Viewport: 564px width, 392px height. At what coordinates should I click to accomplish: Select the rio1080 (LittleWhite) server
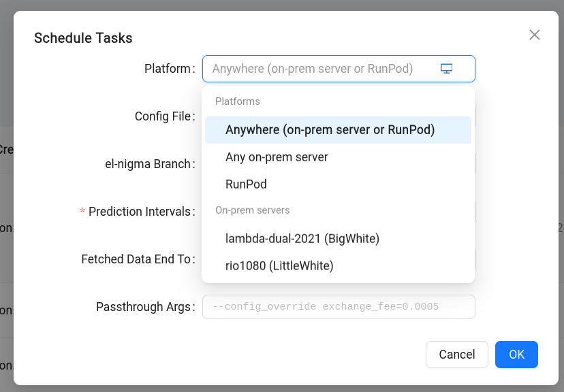coord(279,265)
